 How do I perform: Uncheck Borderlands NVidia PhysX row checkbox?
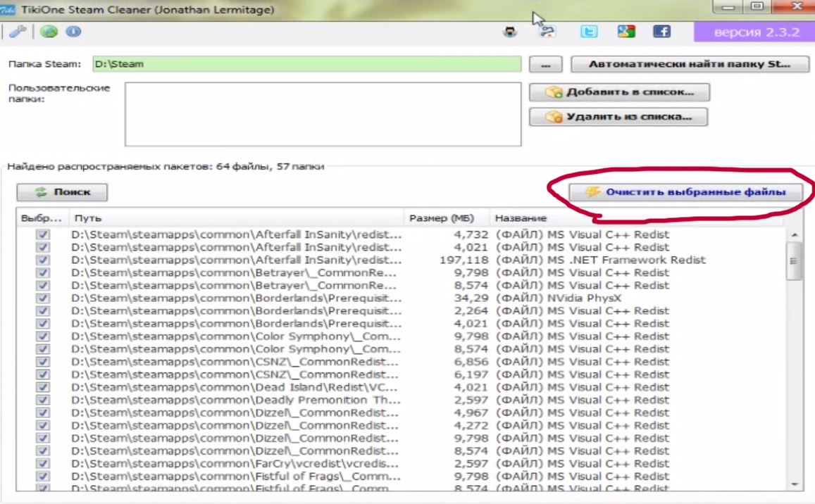(43, 298)
